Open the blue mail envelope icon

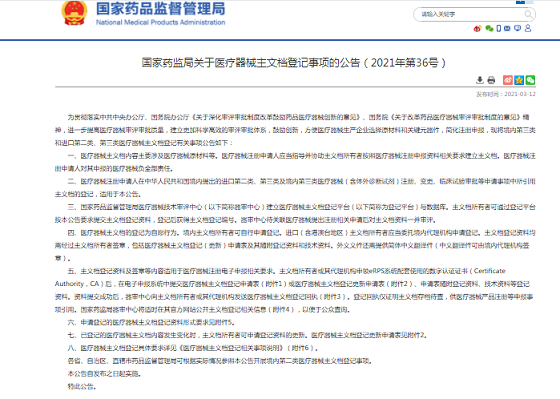coord(507,29)
